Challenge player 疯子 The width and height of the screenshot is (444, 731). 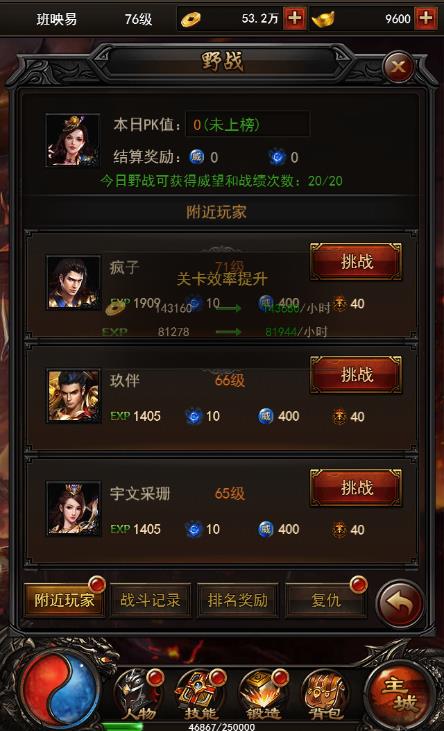coord(356,262)
